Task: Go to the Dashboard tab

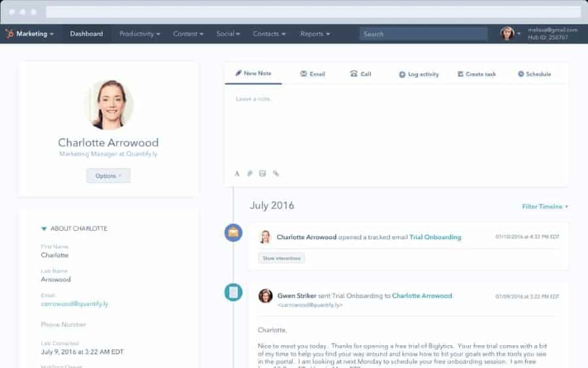Action: tap(87, 34)
